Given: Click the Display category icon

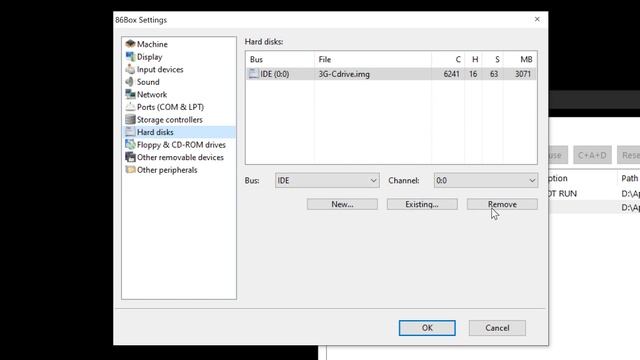Looking at the screenshot, I should coord(130,56).
